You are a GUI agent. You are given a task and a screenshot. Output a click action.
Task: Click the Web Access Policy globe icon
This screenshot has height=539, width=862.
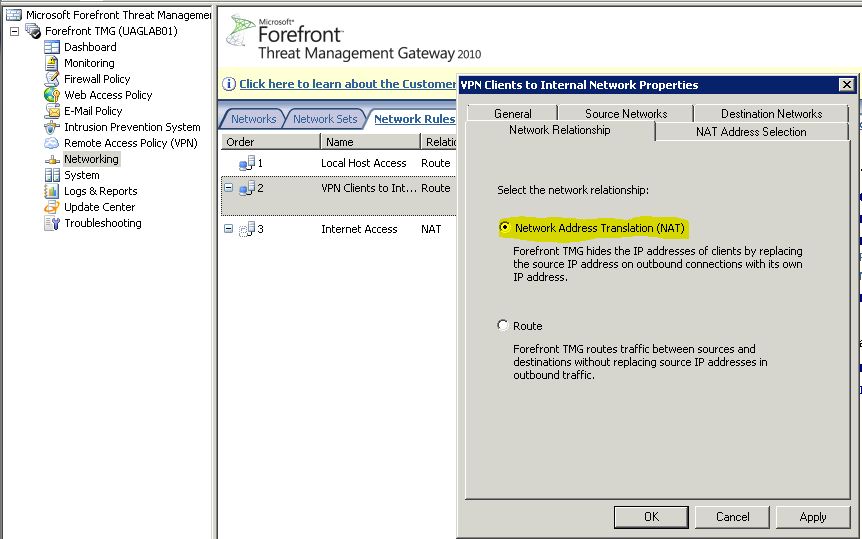52,95
